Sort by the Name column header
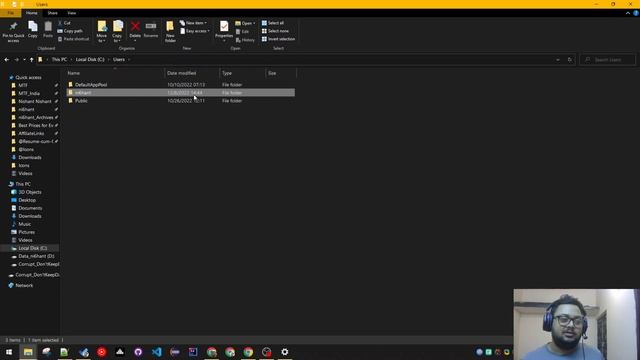The image size is (640, 360). click(115, 73)
